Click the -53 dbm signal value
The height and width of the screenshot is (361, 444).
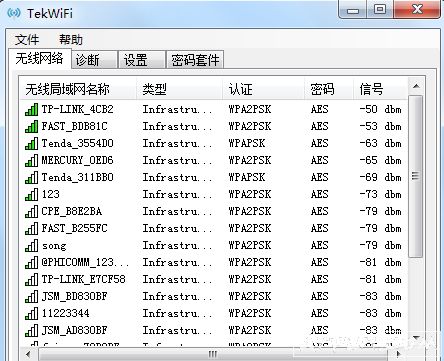click(x=380, y=126)
